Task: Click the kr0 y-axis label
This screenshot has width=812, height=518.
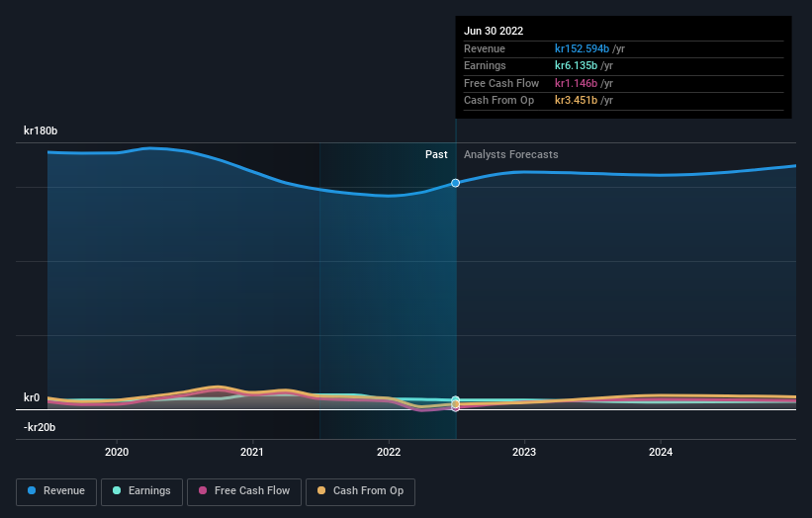Action: [32, 397]
